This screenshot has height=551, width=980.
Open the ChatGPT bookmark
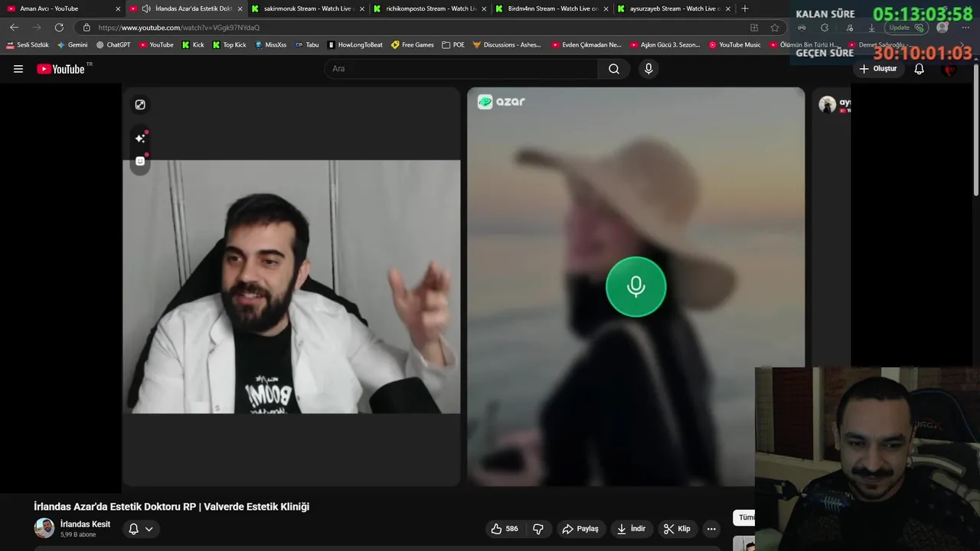coord(113,45)
